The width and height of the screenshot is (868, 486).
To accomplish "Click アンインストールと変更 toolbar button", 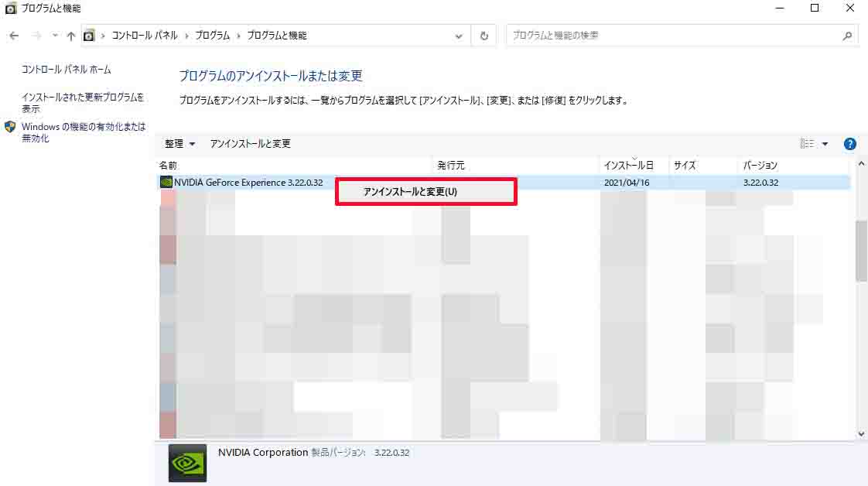I will (250, 144).
